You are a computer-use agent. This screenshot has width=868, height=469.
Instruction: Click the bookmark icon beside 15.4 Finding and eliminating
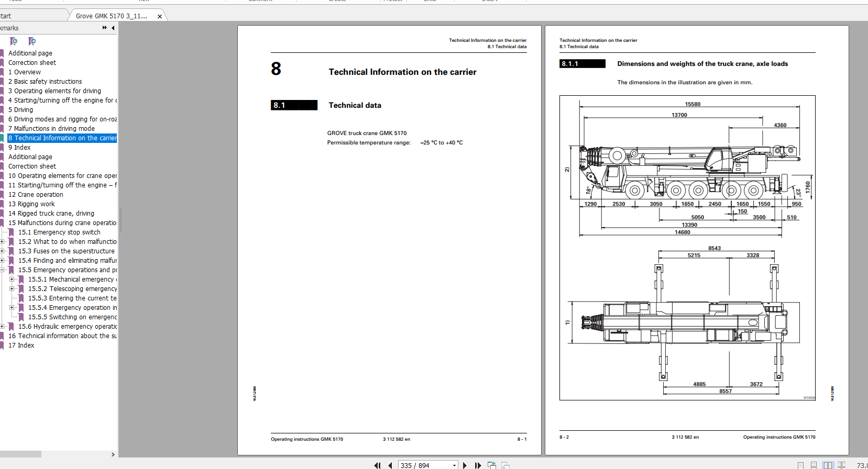click(11, 261)
